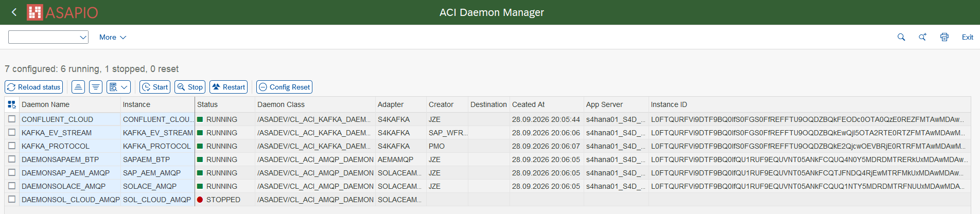Click the SAPAEM_BTP instance cell
The height and width of the screenshot is (214, 980).
(x=157, y=159)
